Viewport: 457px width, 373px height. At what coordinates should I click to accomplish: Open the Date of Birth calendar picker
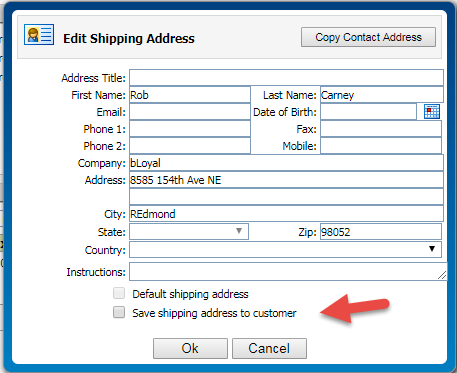point(432,111)
